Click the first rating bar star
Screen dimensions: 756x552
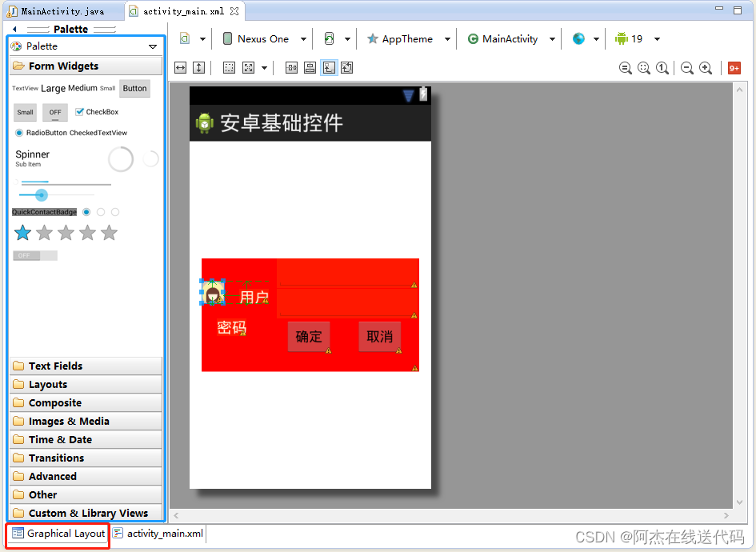coord(22,233)
